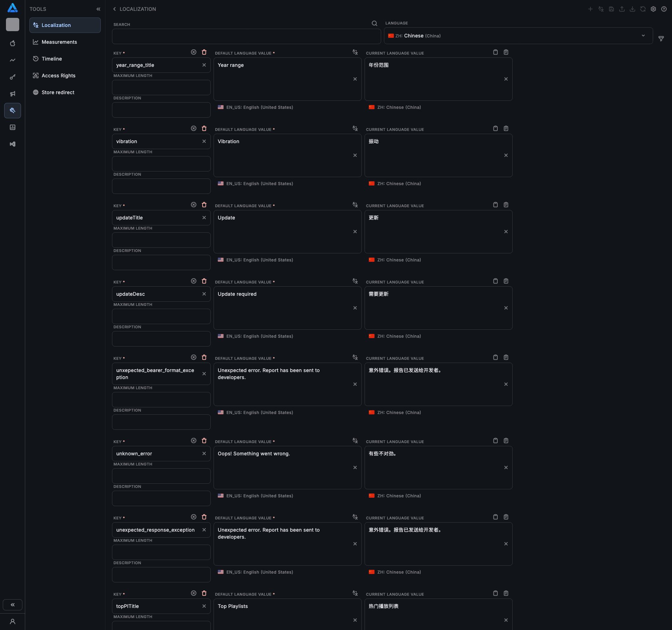Delete the vibration key with trash icon
Screen dimensions: 672x630
coord(204,128)
